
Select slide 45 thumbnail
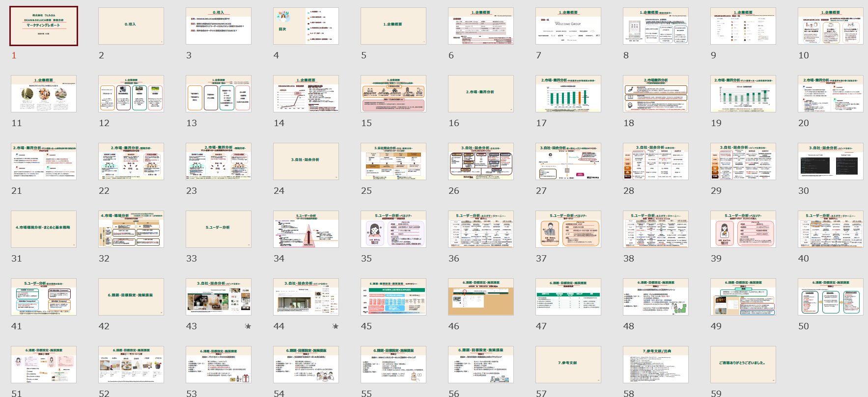pyautogui.click(x=393, y=297)
